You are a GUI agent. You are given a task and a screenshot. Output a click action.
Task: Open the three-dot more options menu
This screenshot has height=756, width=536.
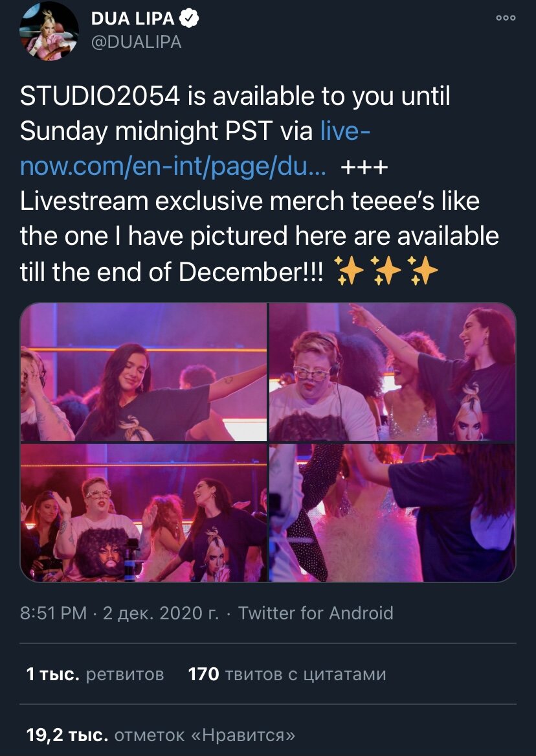(x=506, y=18)
